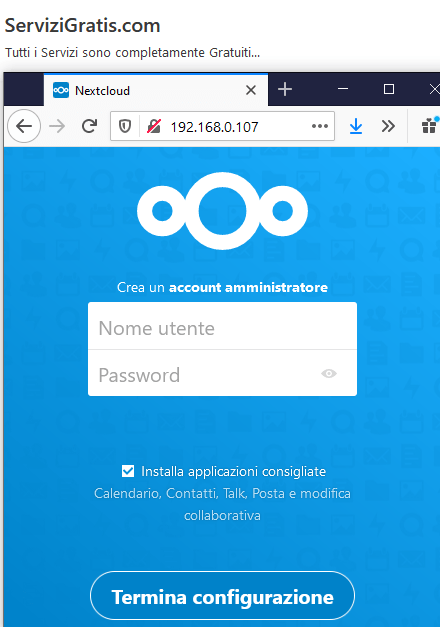Click the address bar showing 192.168.0.107
The image size is (440, 627).
pos(222,126)
